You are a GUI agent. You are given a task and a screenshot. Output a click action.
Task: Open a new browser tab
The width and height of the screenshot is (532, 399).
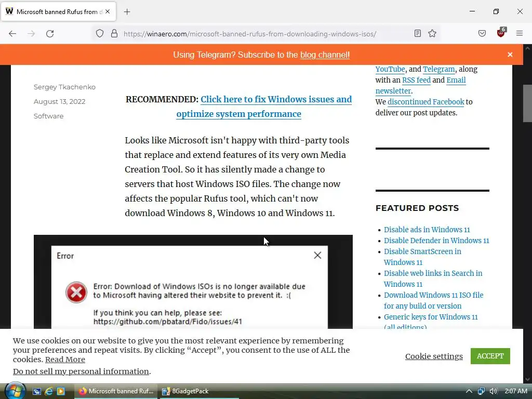tap(127, 12)
